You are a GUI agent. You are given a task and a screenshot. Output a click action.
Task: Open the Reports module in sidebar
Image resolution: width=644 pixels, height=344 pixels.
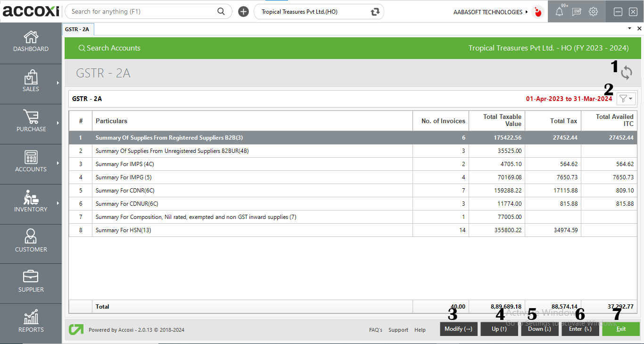tap(31, 322)
